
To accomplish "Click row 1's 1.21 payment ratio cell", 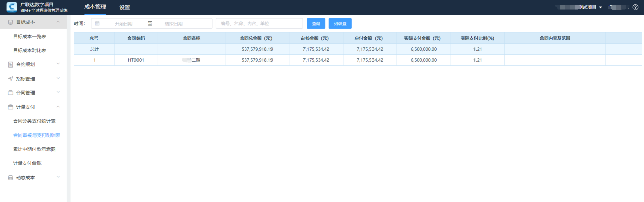I will tap(478, 60).
